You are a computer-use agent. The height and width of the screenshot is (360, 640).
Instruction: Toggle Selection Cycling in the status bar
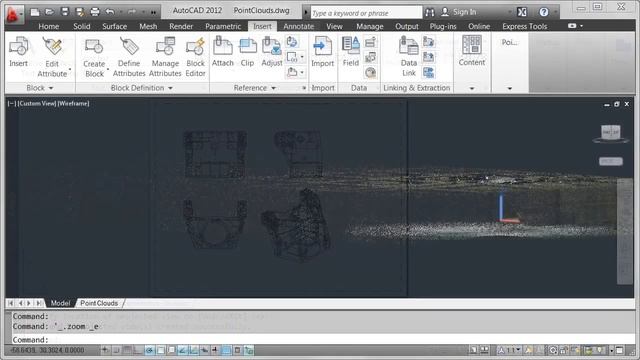point(248,350)
